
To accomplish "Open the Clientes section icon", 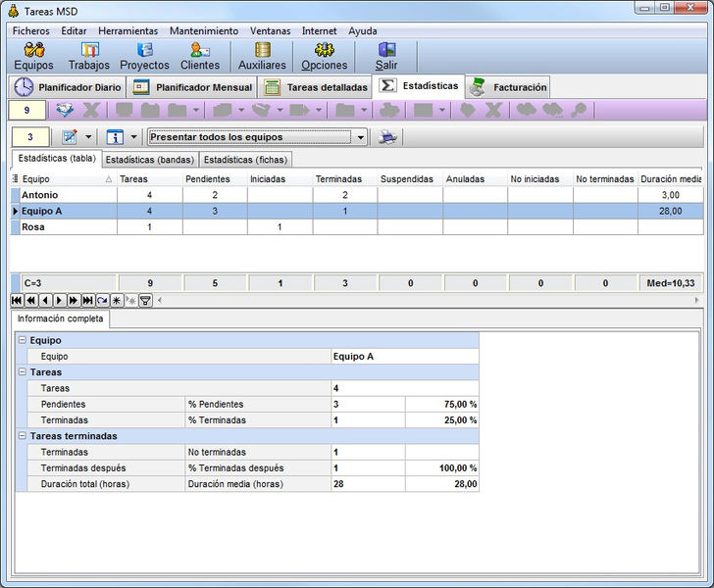I will pyautogui.click(x=200, y=57).
